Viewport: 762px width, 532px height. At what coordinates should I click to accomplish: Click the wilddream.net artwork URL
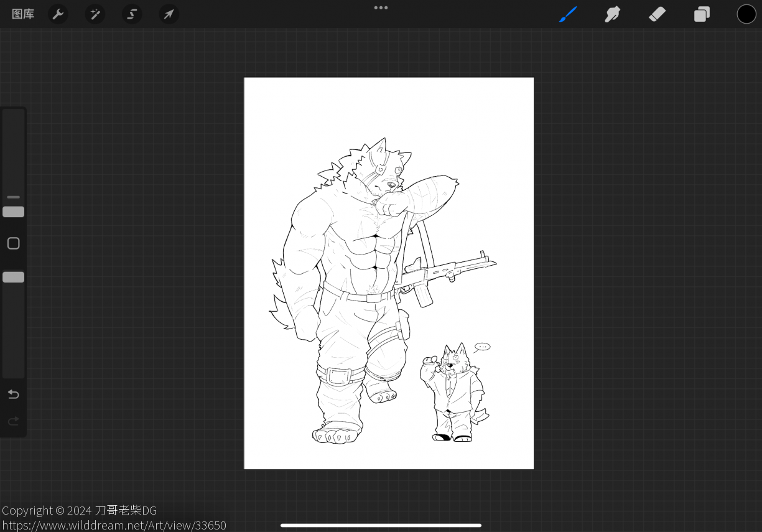click(x=114, y=525)
